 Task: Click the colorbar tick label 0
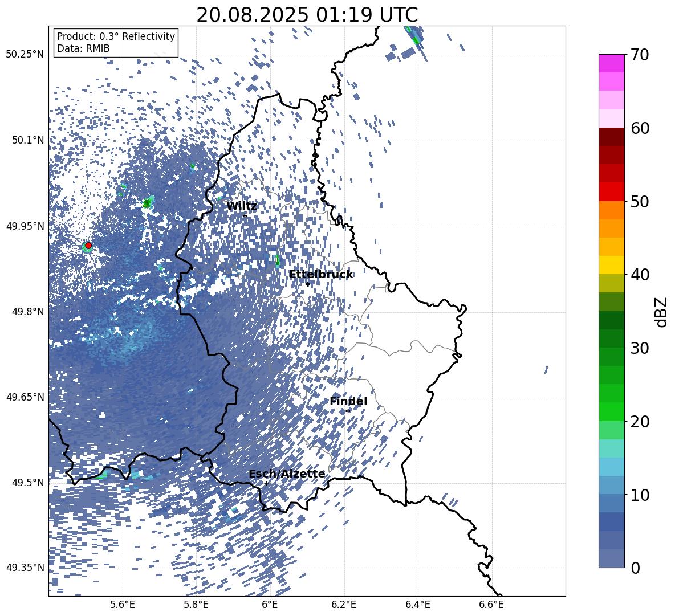pos(635,568)
